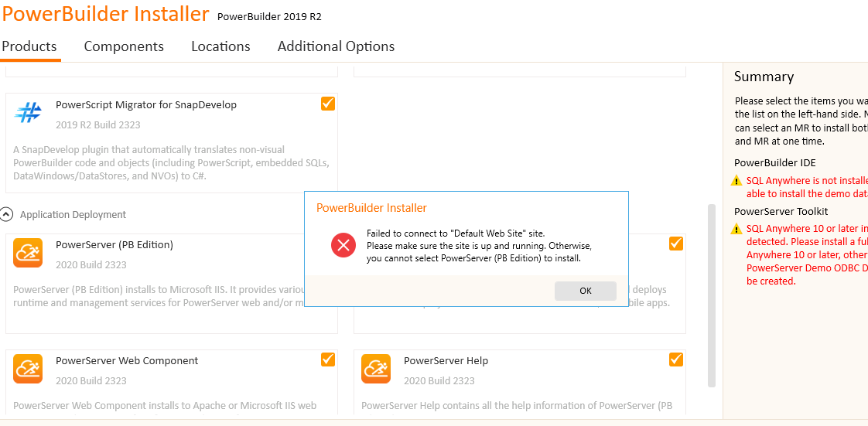Go to the Locations tab
The image size is (868, 426).
click(220, 46)
